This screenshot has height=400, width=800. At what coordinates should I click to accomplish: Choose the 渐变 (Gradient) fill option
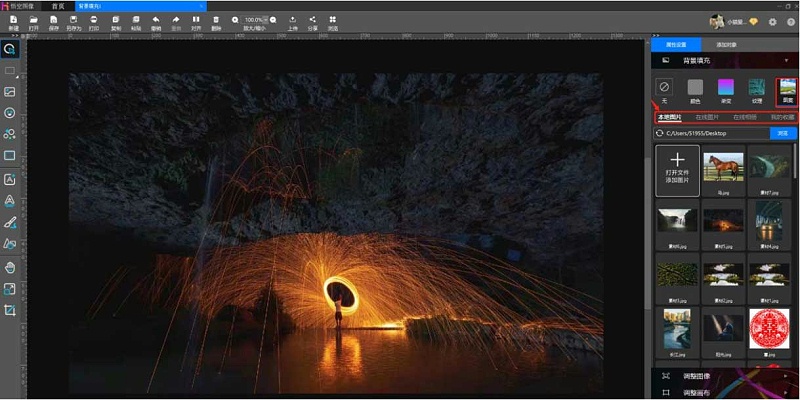[726, 87]
